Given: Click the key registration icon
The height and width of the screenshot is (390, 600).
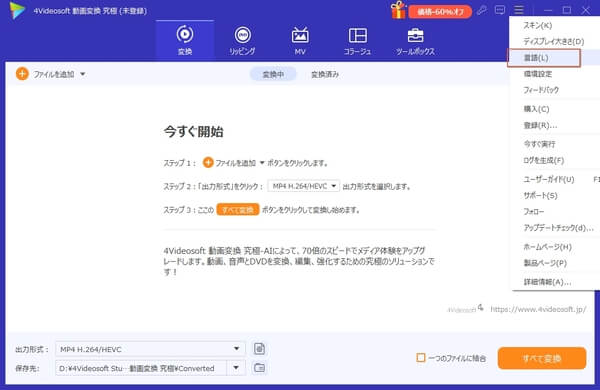Looking at the screenshot, I should tap(482, 10).
